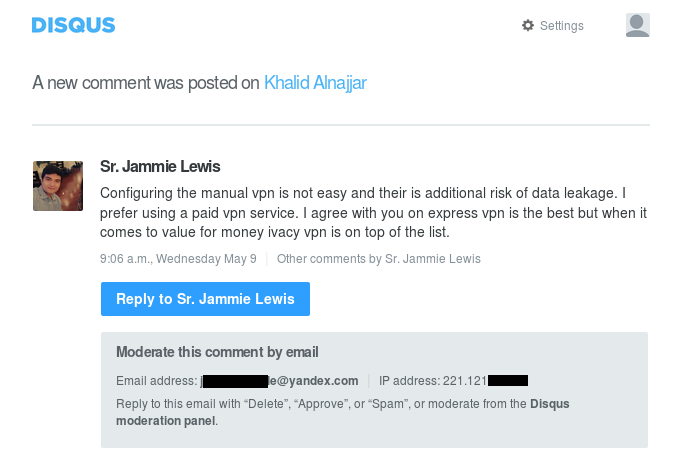The image size is (690, 475).
Task: Click the Reply to Sr. Jammie Lewis button
Action: [205, 299]
